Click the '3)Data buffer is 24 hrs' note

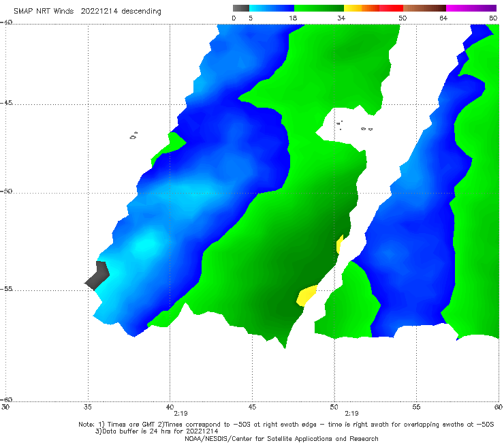(157, 431)
